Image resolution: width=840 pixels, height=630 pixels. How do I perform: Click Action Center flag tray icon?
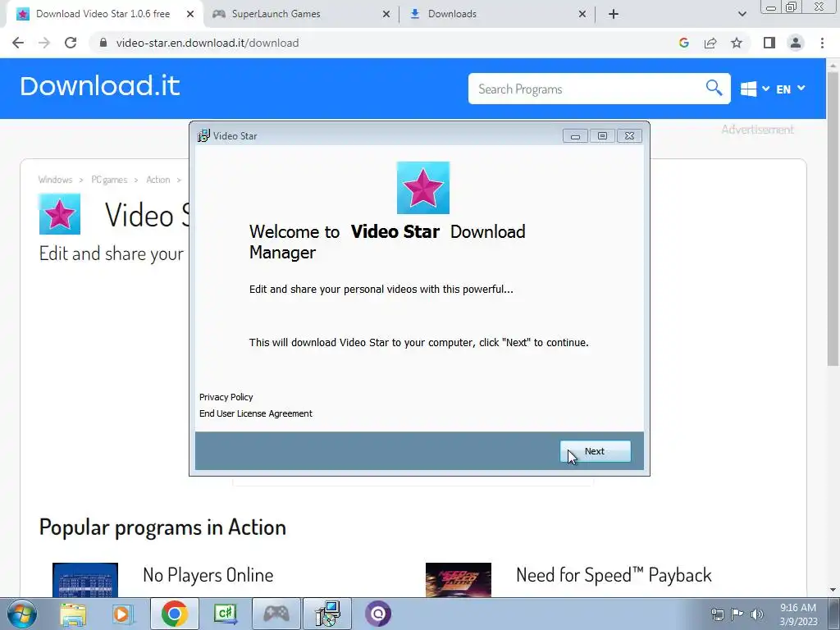pos(737,614)
